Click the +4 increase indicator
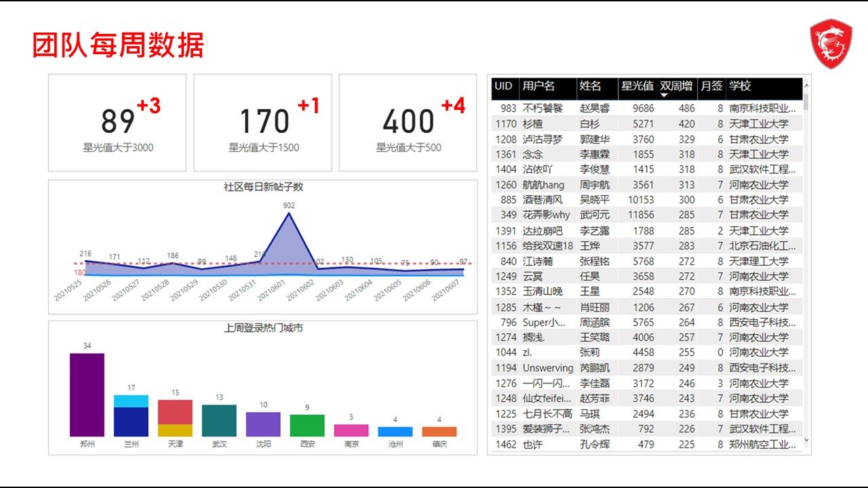This screenshot has width=868, height=488. click(x=453, y=106)
